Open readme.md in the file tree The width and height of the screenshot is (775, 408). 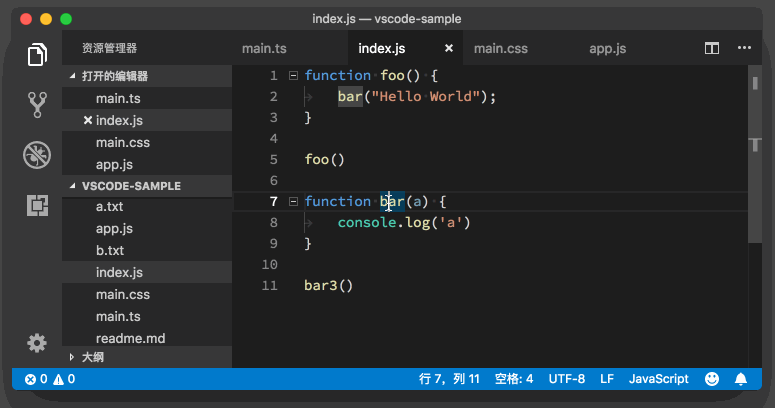click(x=130, y=338)
